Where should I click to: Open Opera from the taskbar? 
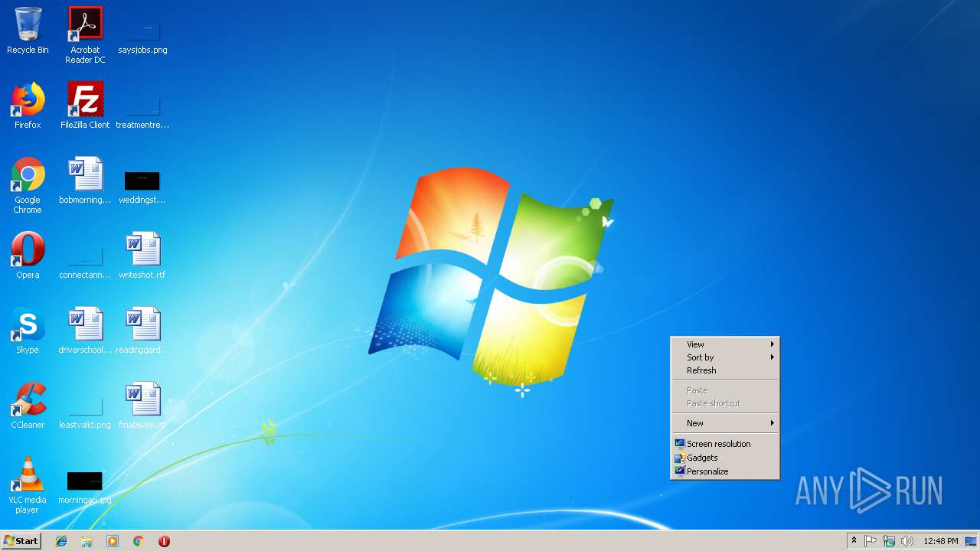coord(164,541)
